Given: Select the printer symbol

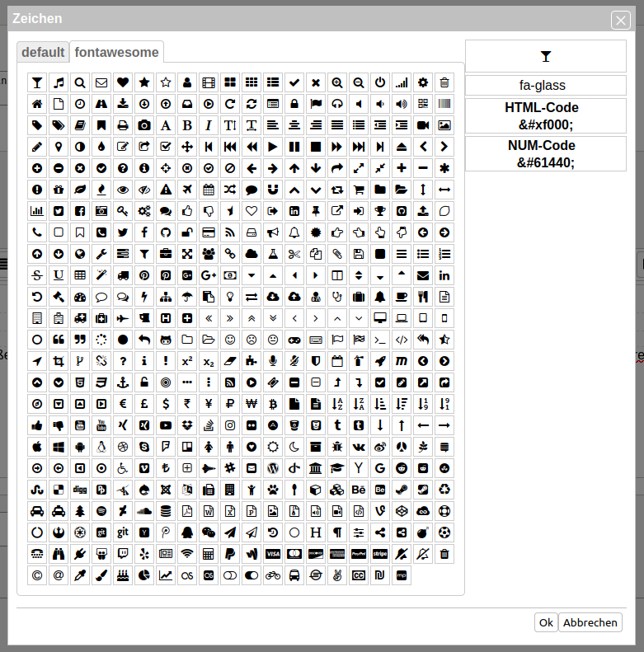Looking at the screenshot, I should [123, 125].
